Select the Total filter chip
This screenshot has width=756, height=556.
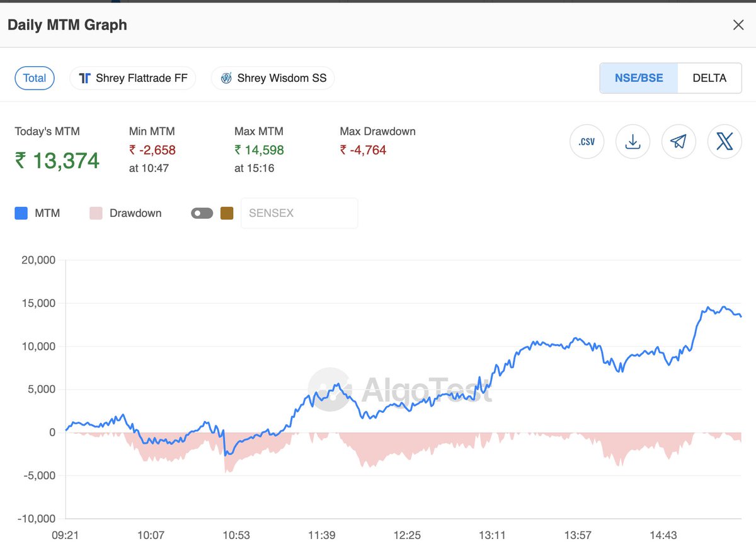35,78
